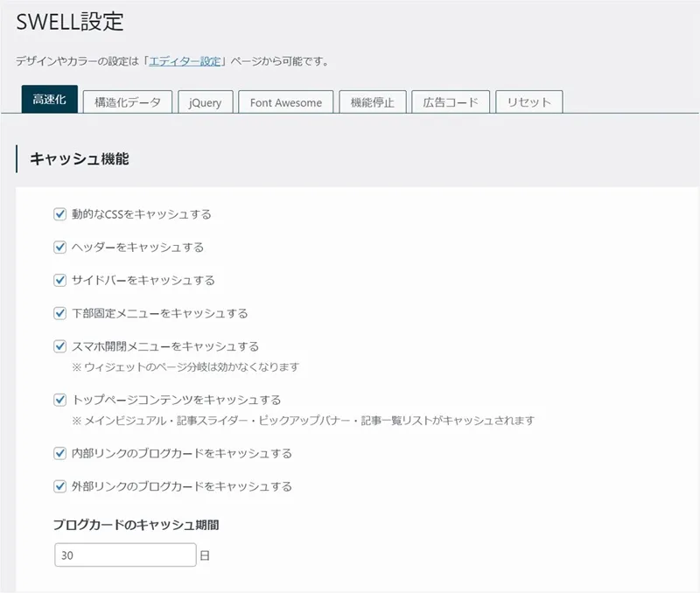The width and height of the screenshot is (700, 593).
Task: Toggle the ヘッダーをキャッシュする checkbox
Action: click(60, 248)
